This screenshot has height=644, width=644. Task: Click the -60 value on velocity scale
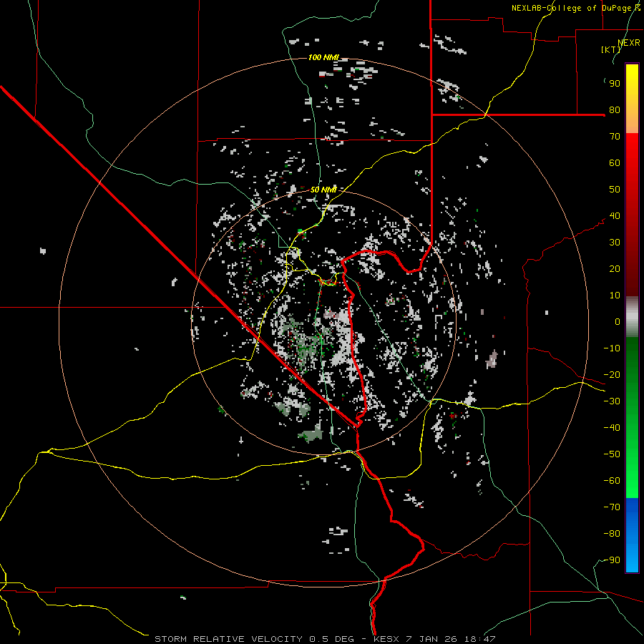[x=612, y=481]
